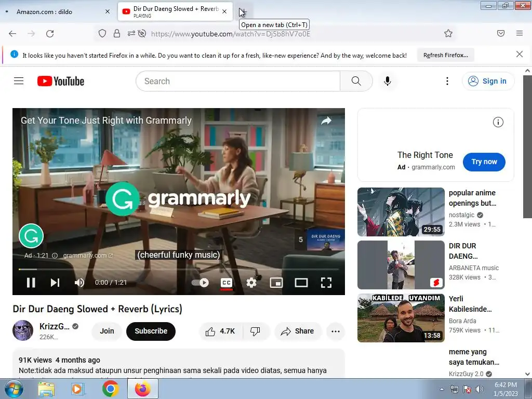Go to YouTube home via logo
Image resolution: width=532 pixels, height=399 pixels.
click(61, 81)
